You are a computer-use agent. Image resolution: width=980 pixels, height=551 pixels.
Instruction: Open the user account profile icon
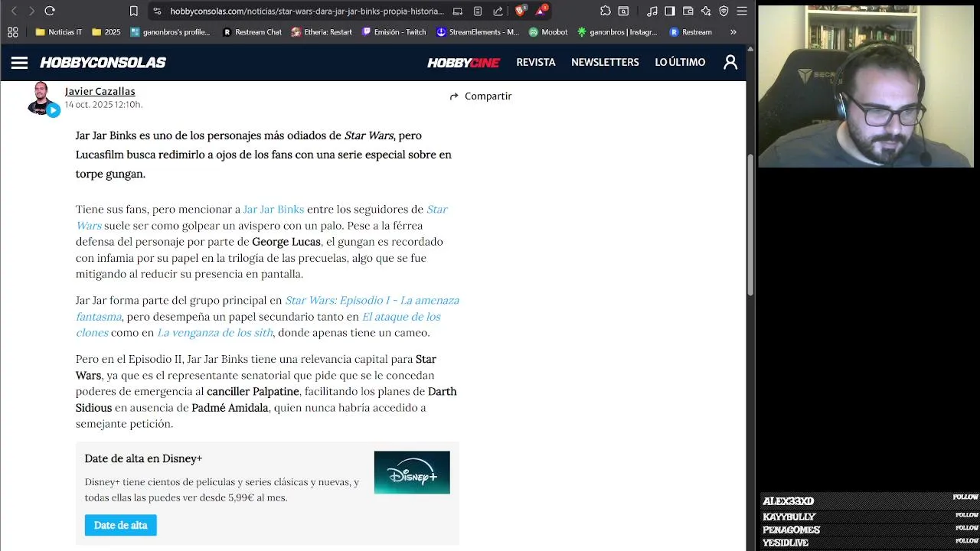coord(730,63)
